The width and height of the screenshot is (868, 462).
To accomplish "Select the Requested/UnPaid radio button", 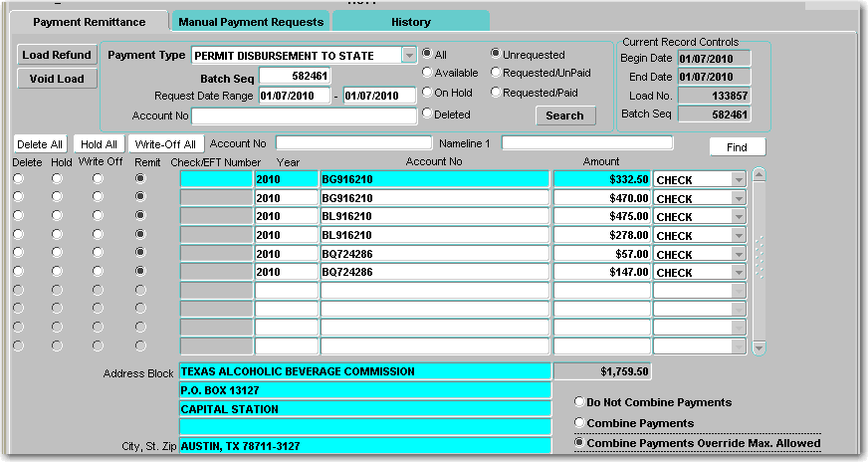I will point(496,72).
